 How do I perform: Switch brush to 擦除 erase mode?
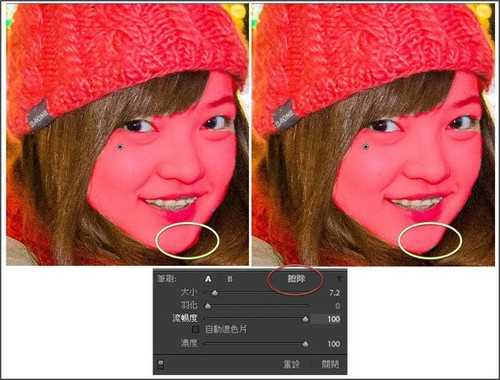click(x=296, y=279)
